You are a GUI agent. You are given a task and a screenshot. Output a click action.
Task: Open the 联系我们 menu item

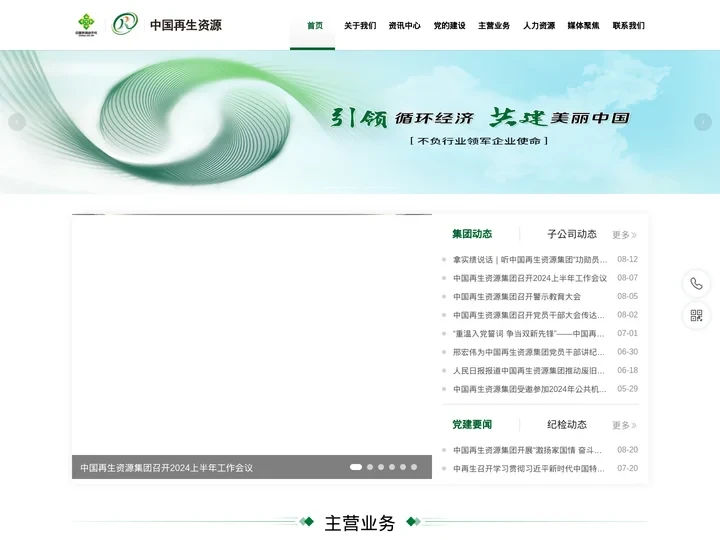tap(629, 26)
